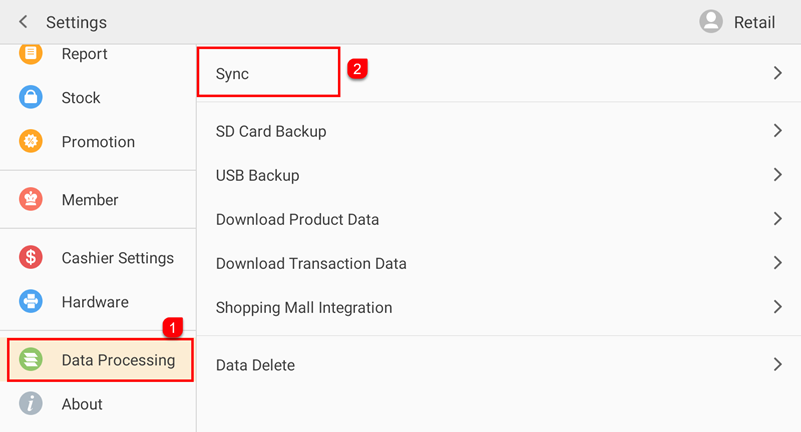Screen dimensions: 801x432
Task: Click the green Data Processing icon
Action: [x=31, y=360]
